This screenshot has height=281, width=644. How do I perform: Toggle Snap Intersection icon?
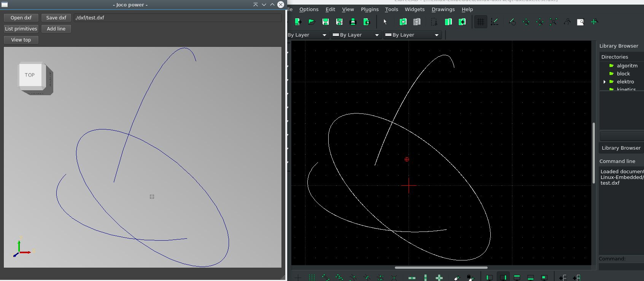[394, 278]
